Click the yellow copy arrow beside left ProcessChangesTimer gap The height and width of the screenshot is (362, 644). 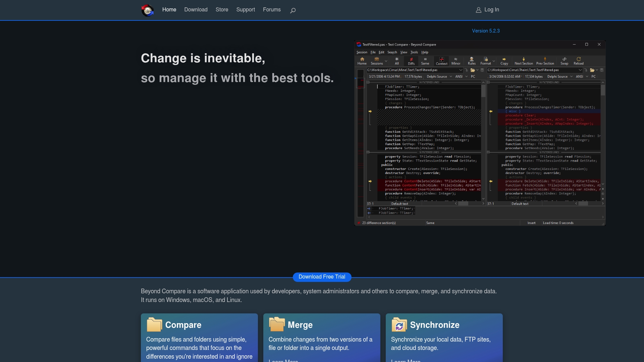click(370, 111)
